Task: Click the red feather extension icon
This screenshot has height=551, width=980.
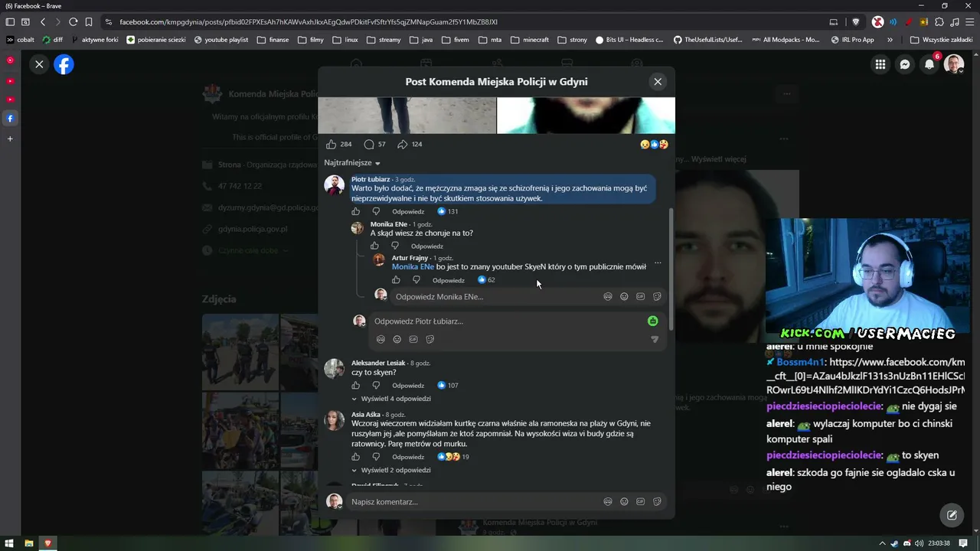Action: click(x=909, y=22)
